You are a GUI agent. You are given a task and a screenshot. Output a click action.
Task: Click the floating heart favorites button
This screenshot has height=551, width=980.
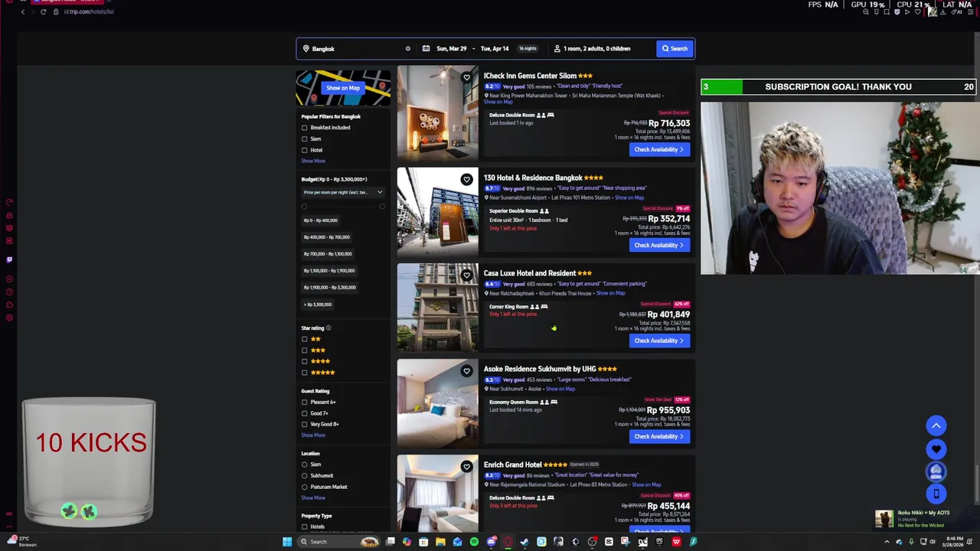pyautogui.click(x=936, y=448)
